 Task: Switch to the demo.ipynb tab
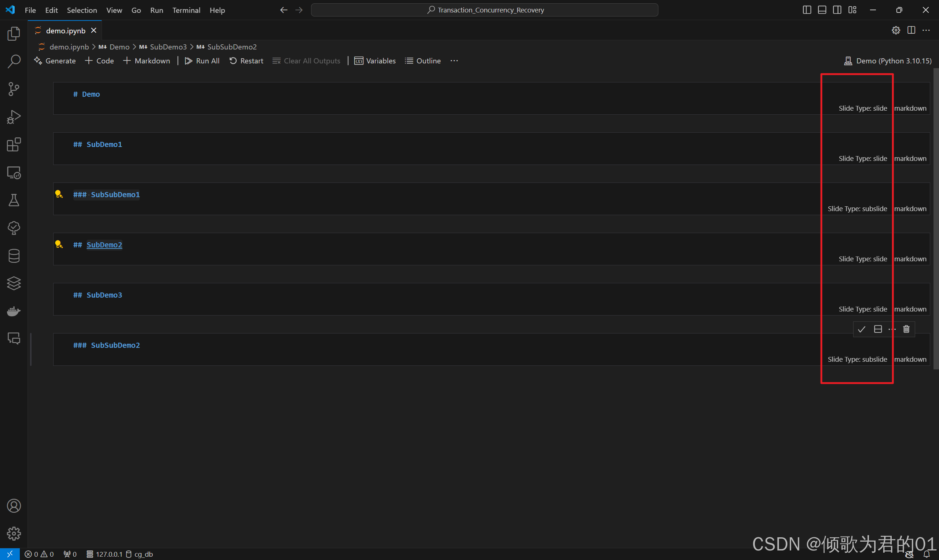point(65,30)
